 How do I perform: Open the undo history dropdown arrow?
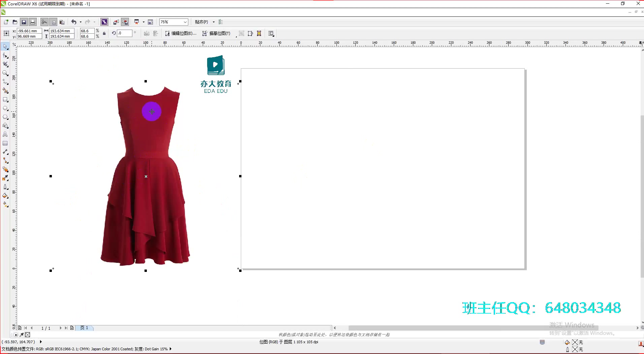click(80, 22)
